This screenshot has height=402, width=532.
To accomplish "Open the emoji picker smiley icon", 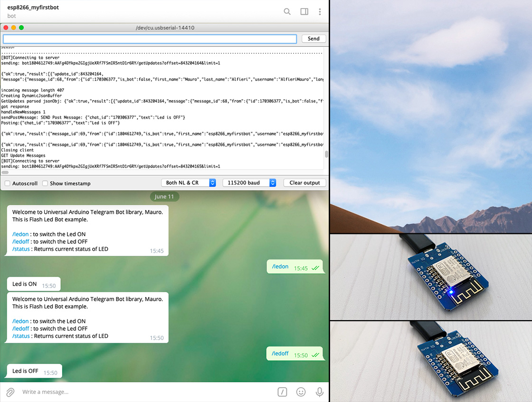I will click(x=301, y=392).
